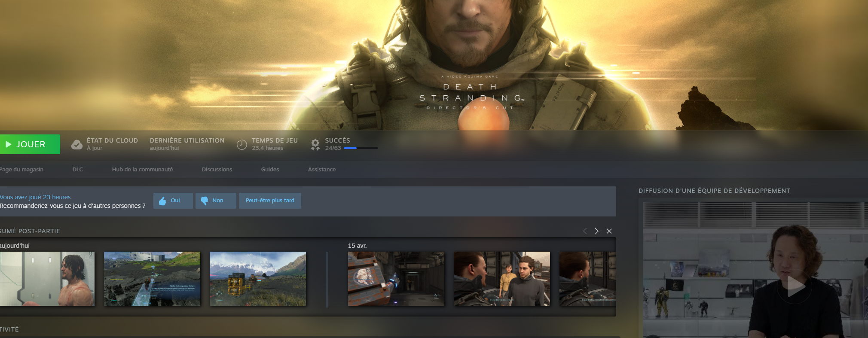Image resolution: width=868 pixels, height=338 pixels.
Task: Open the Assistance tab
Action: coord(322,170)
